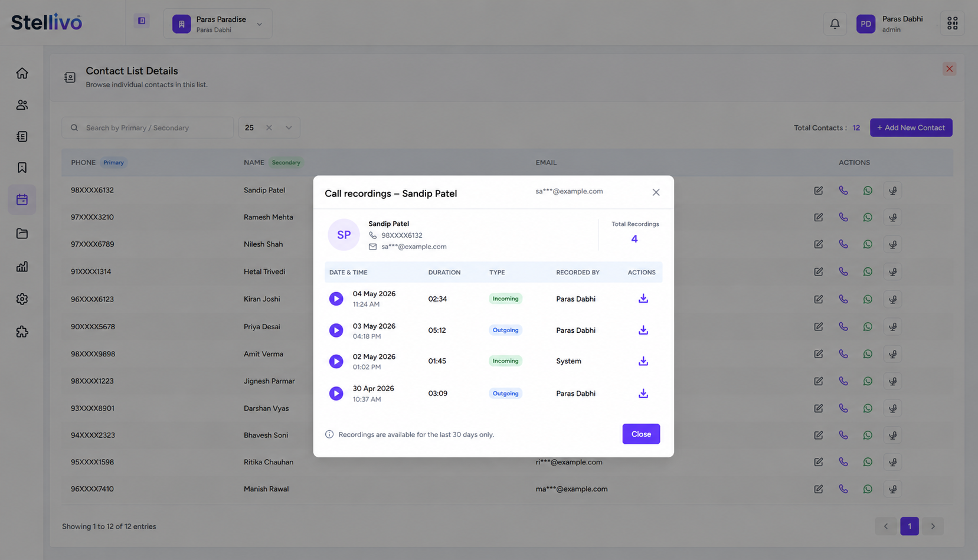Play the 04 May 2026 recording
Viewport: 978px width, 560px height.
click(x=336, y=299)
